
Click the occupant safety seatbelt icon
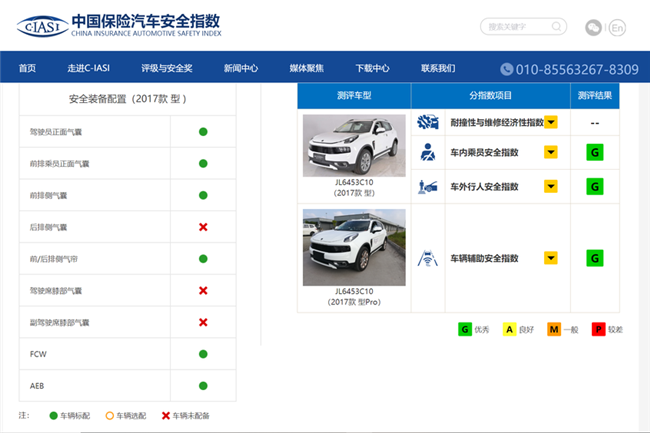(428, 152)
